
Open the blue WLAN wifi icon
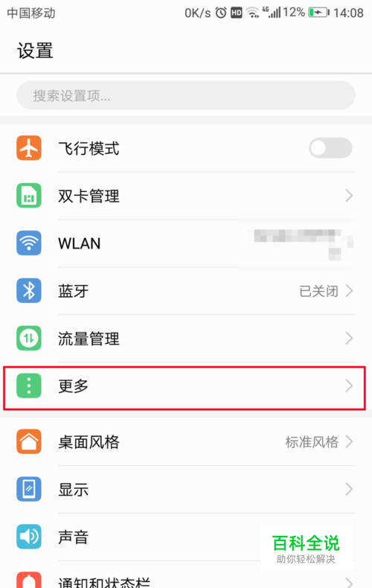(29, 243)
